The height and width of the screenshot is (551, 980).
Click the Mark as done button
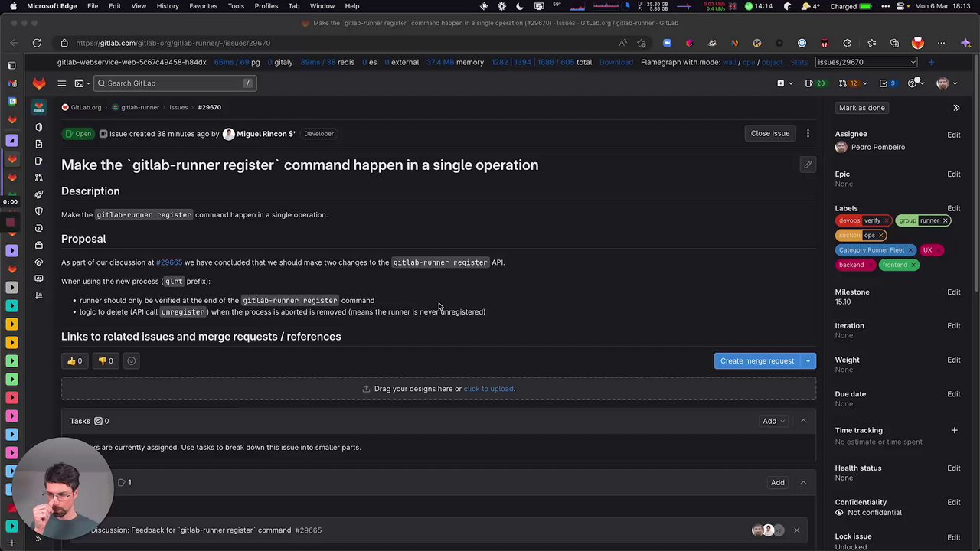[x=861, y=108]
